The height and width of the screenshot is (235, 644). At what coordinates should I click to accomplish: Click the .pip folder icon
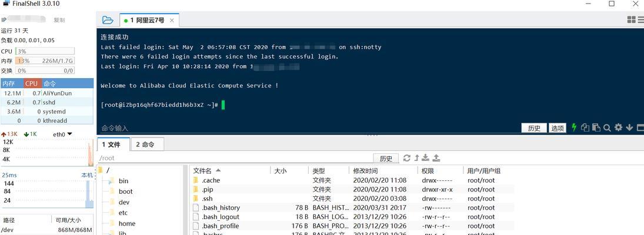tap(195, 190)
